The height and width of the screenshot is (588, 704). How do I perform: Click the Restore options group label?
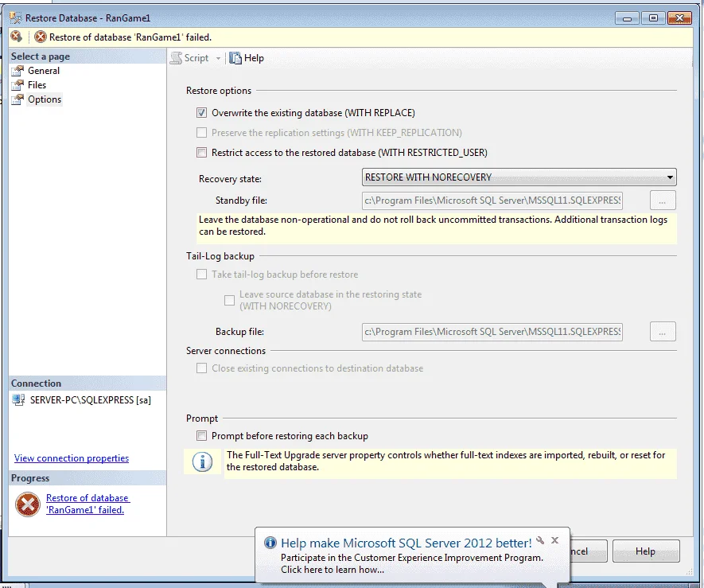click(x=219, y=91)
